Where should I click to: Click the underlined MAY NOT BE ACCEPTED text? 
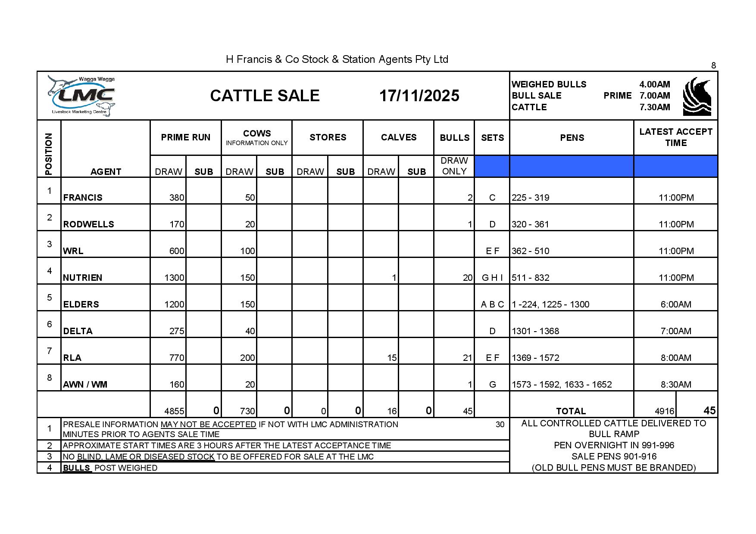pos(209,425)
